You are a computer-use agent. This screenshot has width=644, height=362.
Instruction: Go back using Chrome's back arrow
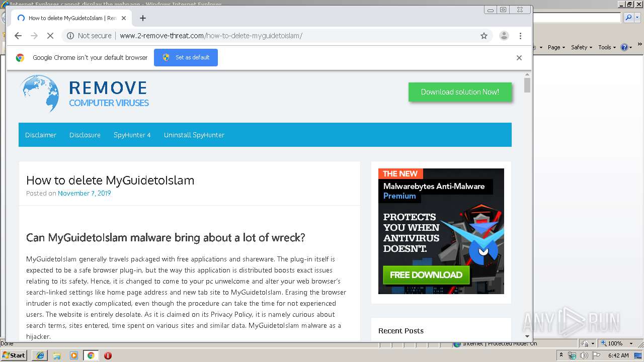(18, 36)
